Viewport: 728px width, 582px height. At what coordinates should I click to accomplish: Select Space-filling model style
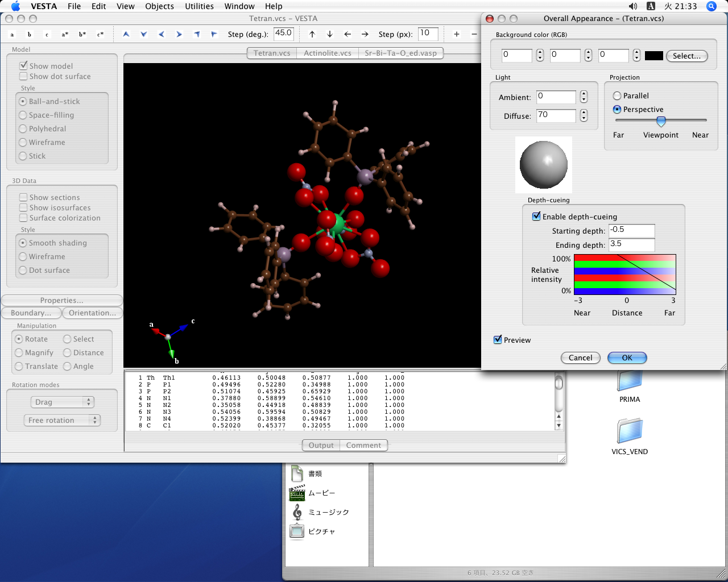[x=23, y=115]
